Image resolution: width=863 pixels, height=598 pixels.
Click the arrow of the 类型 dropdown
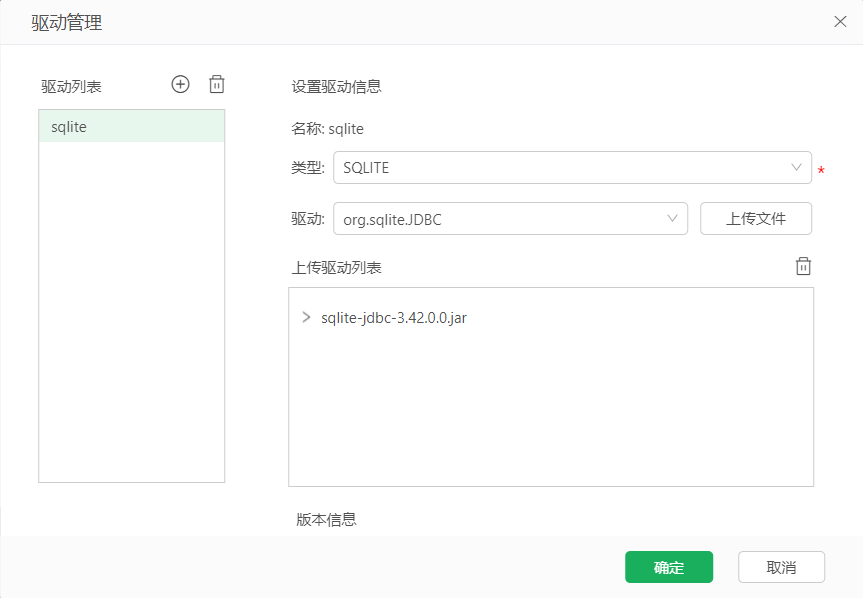tap(796, 167)
